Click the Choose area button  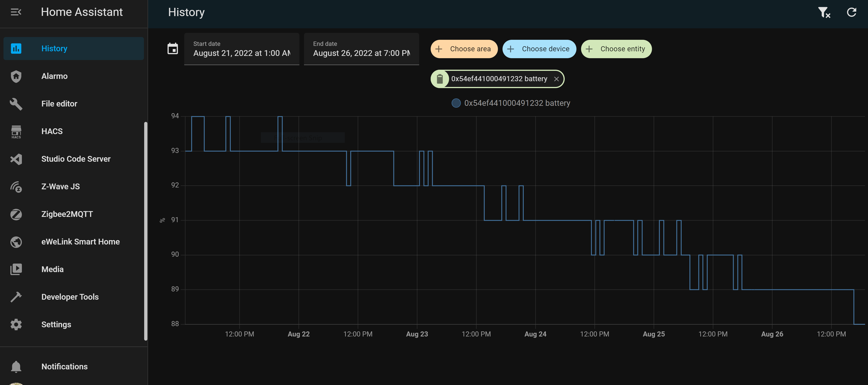464,49
